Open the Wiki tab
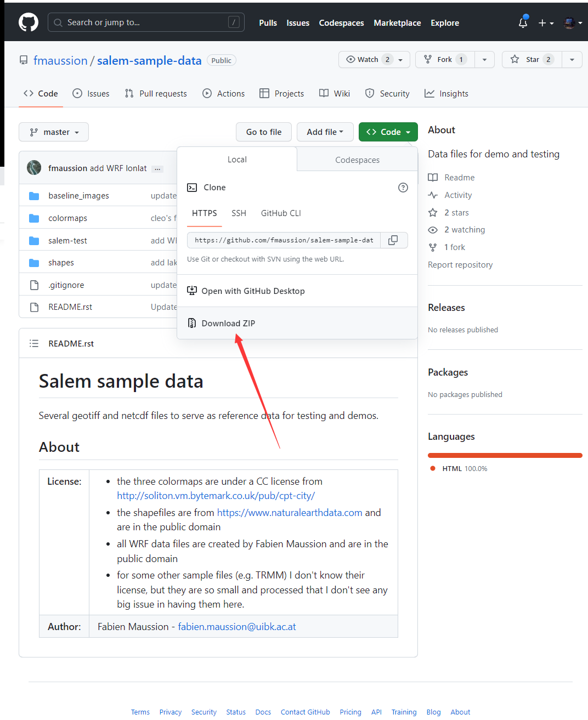Viewport: 588px width, 720px height. click(335, 94)
